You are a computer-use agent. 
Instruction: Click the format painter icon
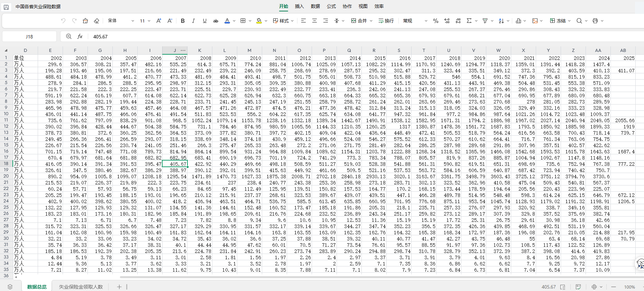click(85, 21)
